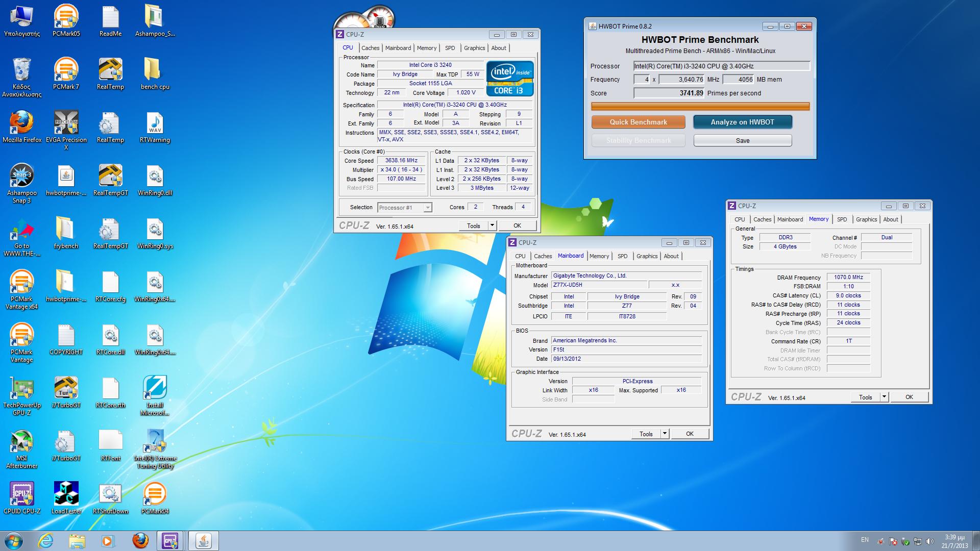
Task: Open frybench folder
Action: tap(66, 233)
